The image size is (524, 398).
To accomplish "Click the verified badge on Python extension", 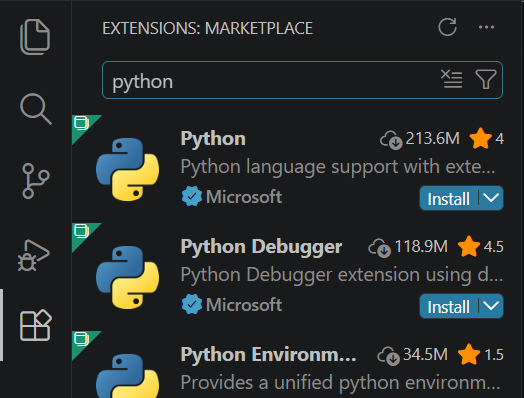I will click(x=191, y=196).
